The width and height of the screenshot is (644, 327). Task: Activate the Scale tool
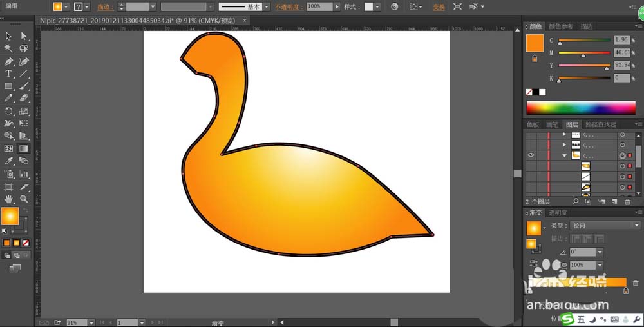[x=24, y=111]
